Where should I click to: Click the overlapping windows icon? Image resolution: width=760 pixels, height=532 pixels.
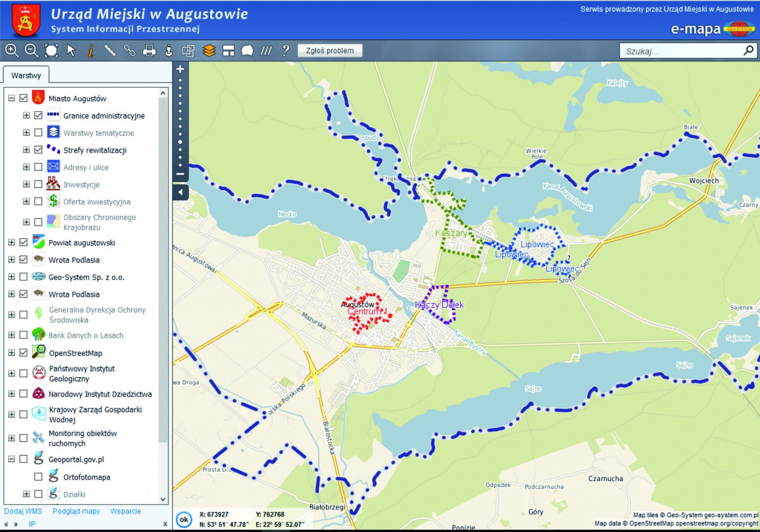pyautogui.click(x=188, y=50)
